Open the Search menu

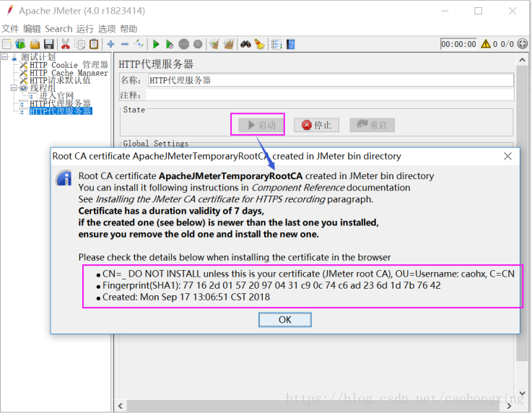pos(58,29)
